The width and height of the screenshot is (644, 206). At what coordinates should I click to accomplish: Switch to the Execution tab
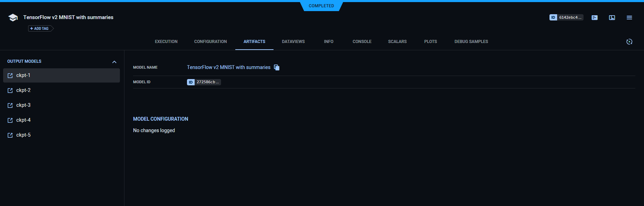tap(166, 42)
